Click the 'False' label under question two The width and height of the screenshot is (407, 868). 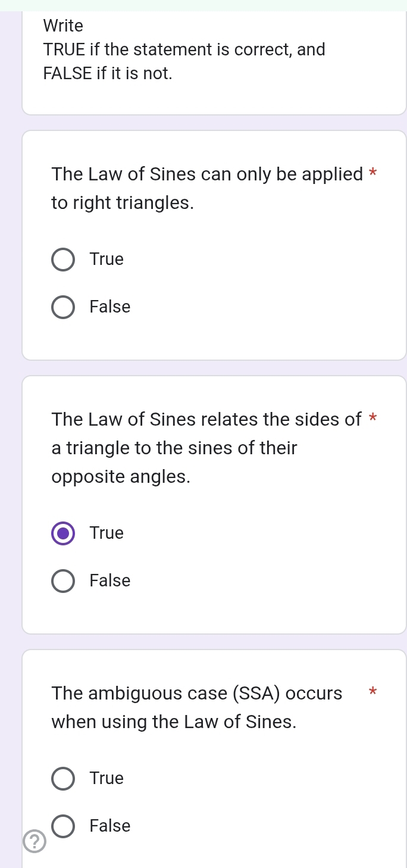pos(109,581)
